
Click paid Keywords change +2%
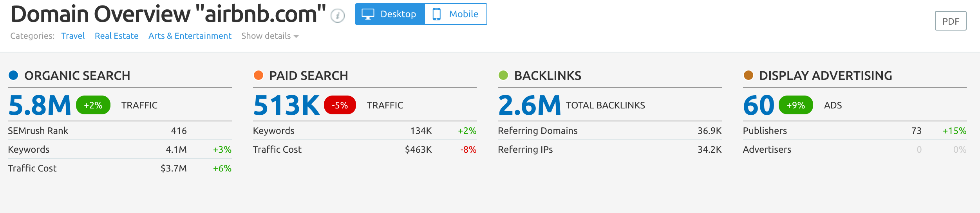(467, 131)
